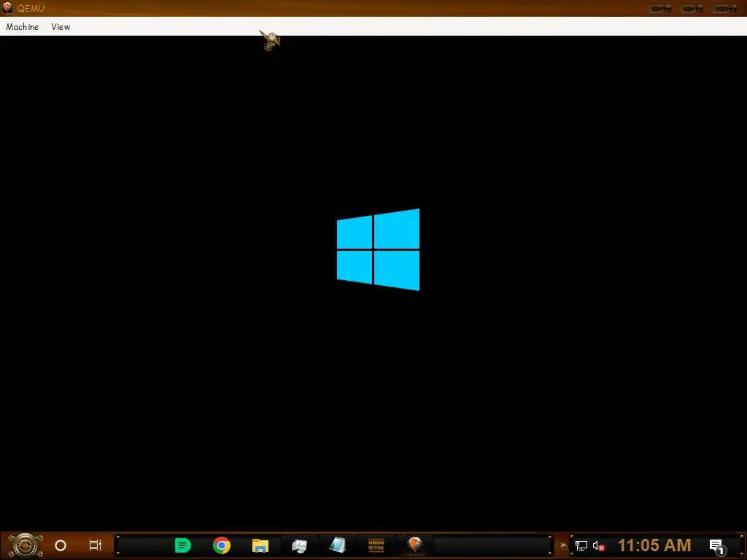Launch Google Chrome from the taskbar
Screen dimensions: 747x560
[x=222, y=545]
